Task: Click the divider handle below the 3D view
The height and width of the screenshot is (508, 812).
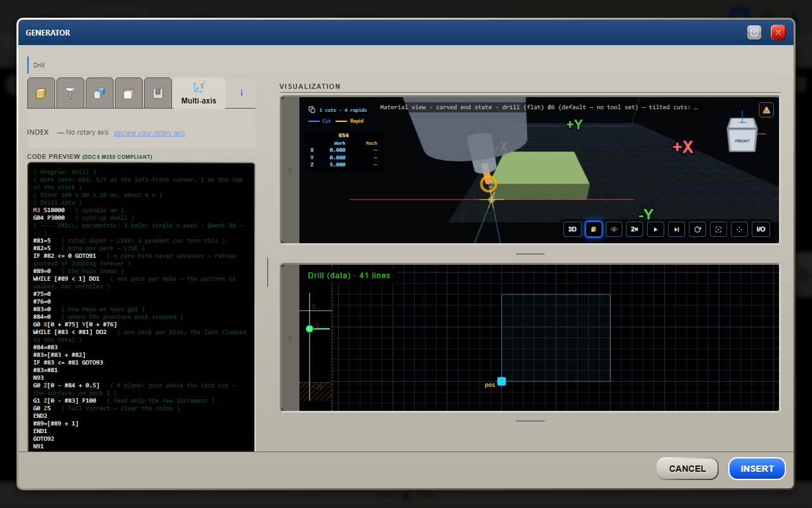Action: pos(530,253)
